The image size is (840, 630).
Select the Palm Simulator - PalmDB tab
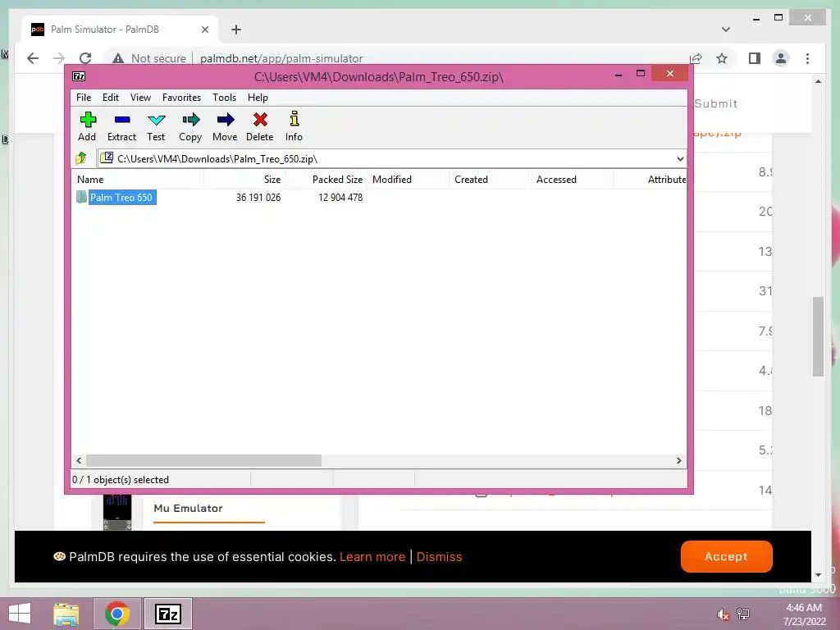(120, 30)
